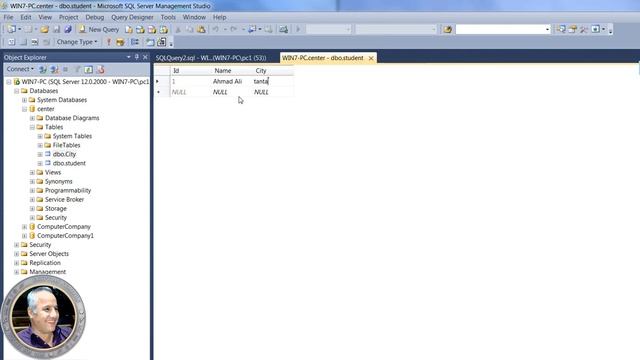Viewport: 640px width, 360px height.
Task: Click the Save All icon in the toolbar
Action: click(68, 29)
